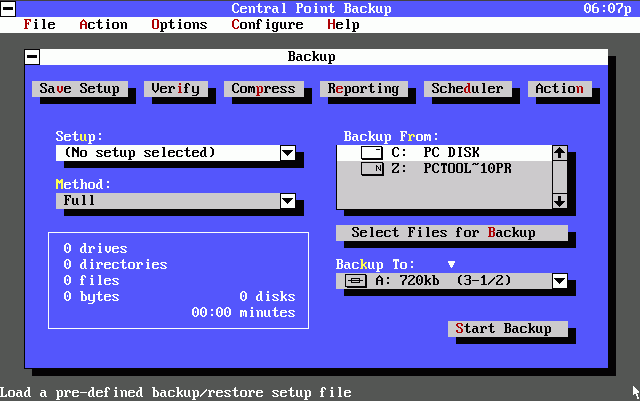Click the Reporting button
640x401 pixels.
pyautogui.click(x=364, y=89)
